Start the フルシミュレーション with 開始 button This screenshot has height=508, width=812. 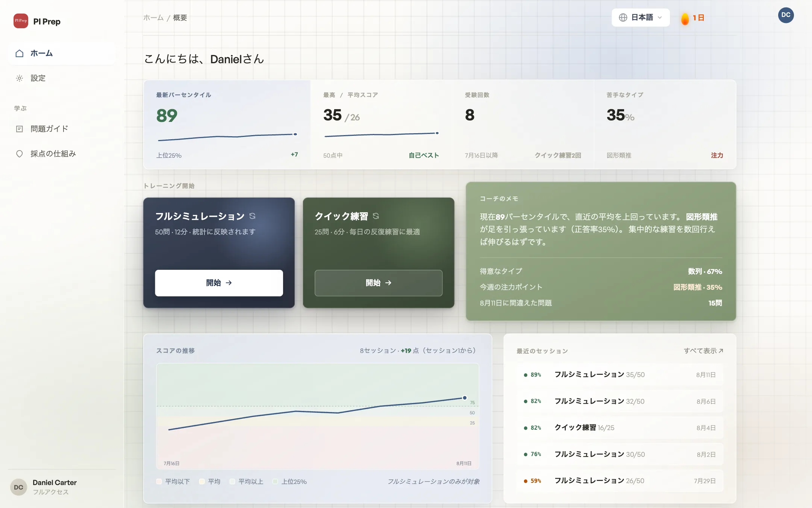pyautogui.click(x=219, y=283)
